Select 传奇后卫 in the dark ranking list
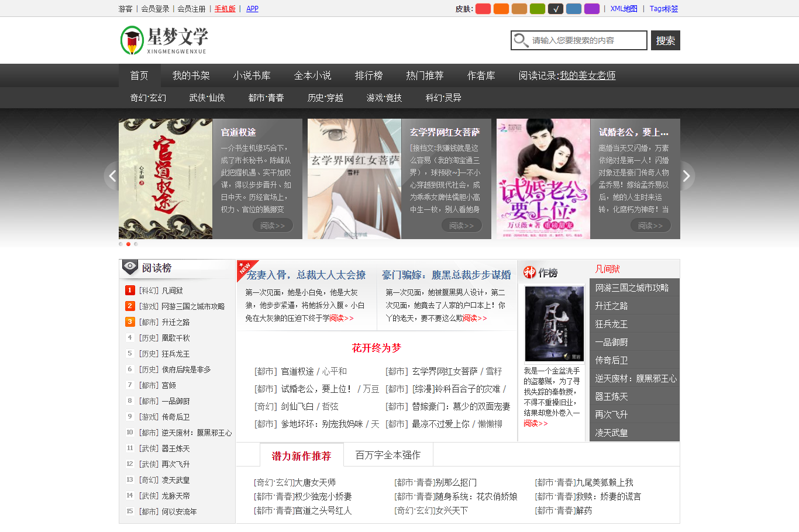The image size is (799, 532). click(611, 360)
